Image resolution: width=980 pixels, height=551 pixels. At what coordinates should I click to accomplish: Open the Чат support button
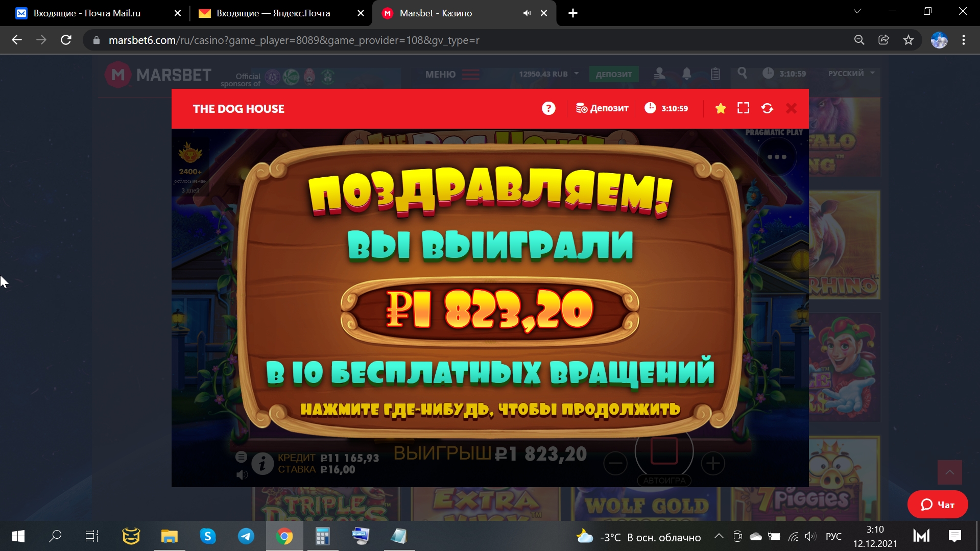(938, 505)
